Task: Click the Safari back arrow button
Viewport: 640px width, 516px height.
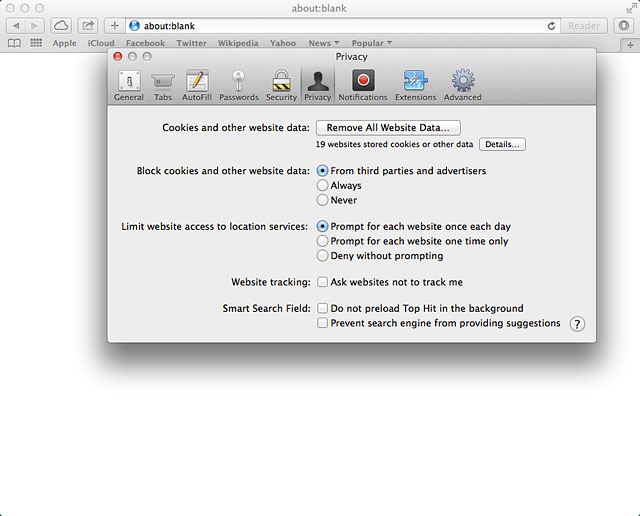Action: coord(16,26)
